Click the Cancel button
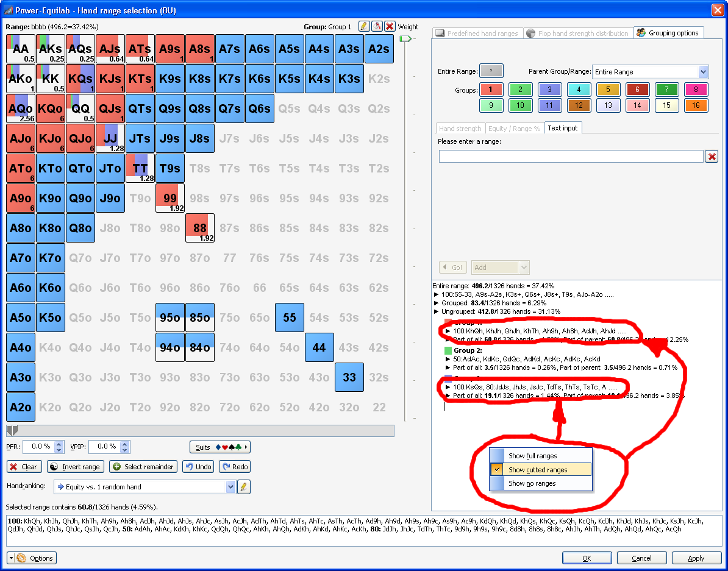The height and width of the screenshot is (571, 728). pyautogui.click(x=641, y=558)
